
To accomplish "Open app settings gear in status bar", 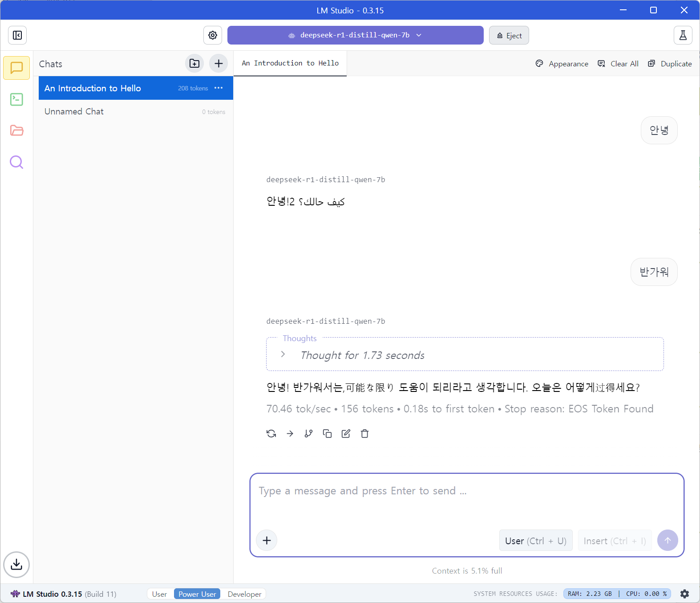I will click(x=684, y=594).
